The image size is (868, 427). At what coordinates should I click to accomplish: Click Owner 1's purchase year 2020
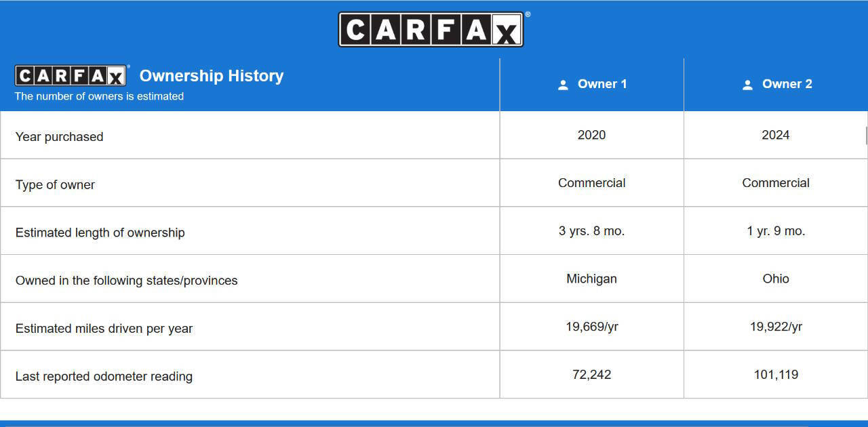click(x=591, y=135)
